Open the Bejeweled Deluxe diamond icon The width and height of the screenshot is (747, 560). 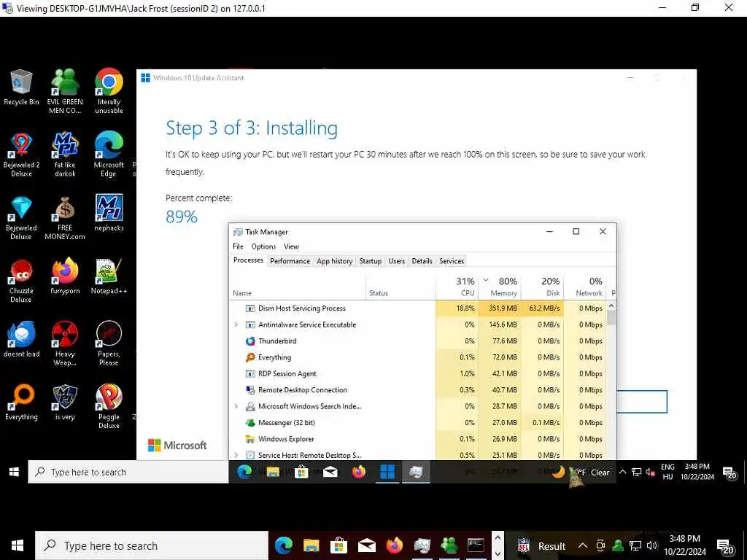(21, 217)
